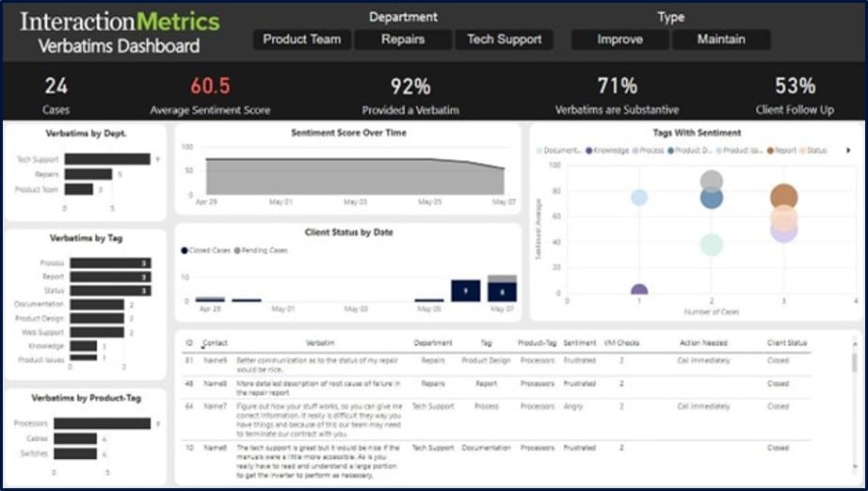Click the table vertical scrollbar thumb
The width and height of the screenshot is (868, 491).
tap(855, 363)
